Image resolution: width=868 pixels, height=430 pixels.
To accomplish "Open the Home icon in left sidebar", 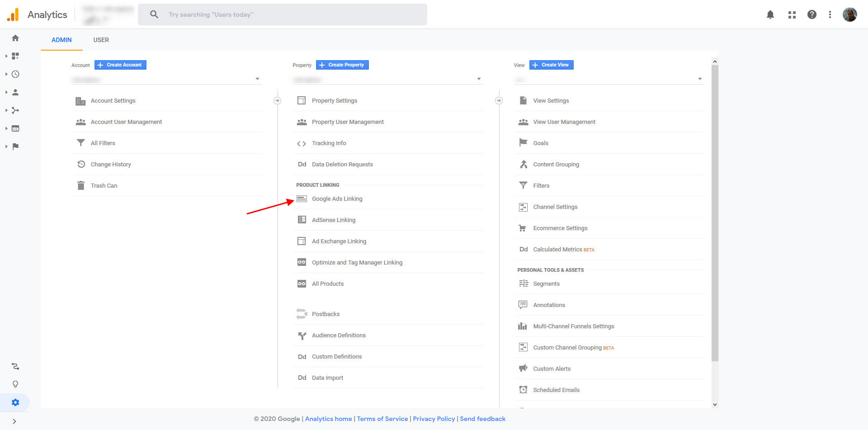I will pyautogui.click(x=15, y=38).
